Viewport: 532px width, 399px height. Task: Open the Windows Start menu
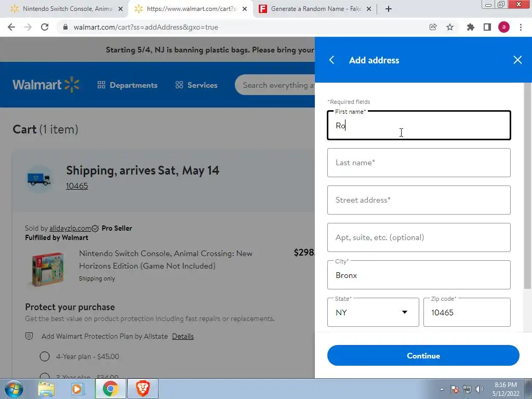(x=14, y=389)
